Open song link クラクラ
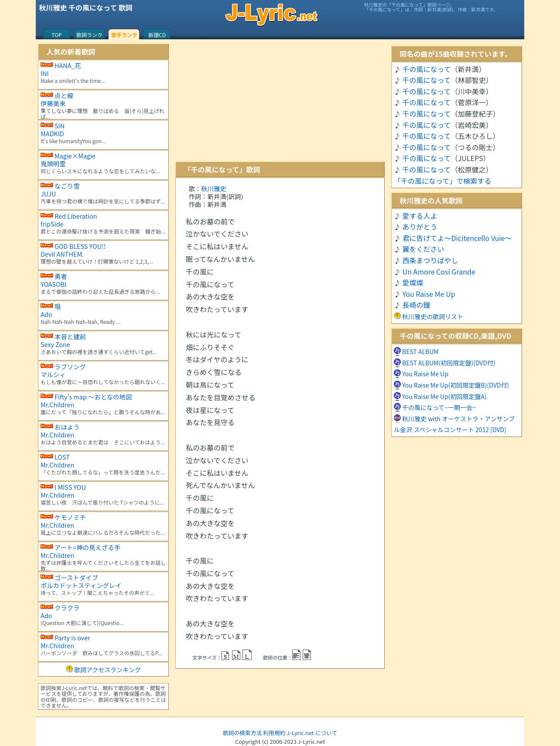 67,608
